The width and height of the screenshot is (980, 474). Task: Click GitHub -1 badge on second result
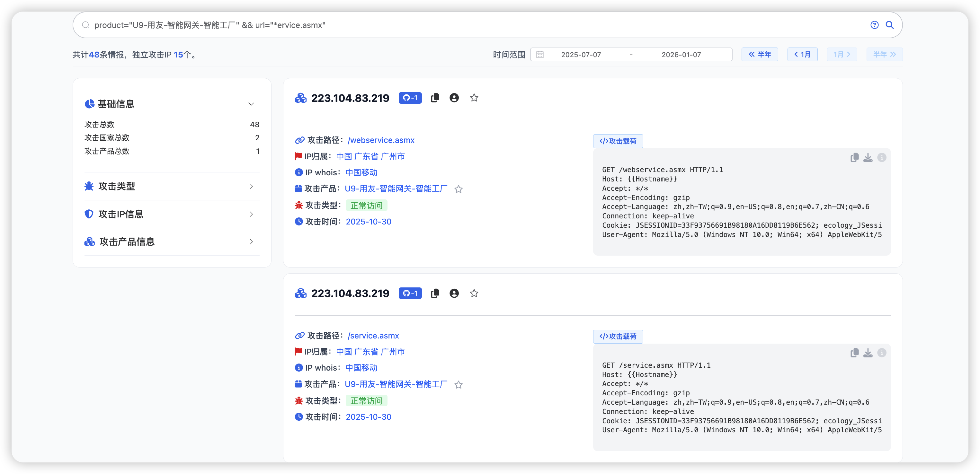click(x=410, y=294)
